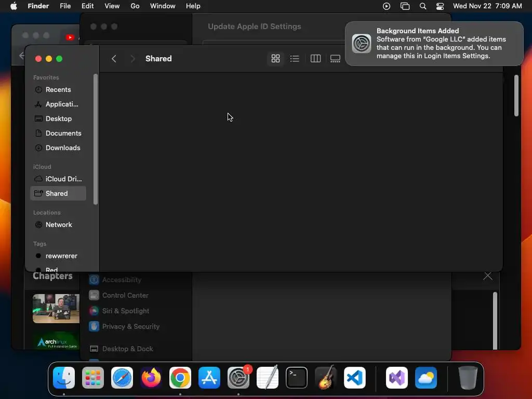
Task: Switch Finder to gallery view
Action: (335, 59)
